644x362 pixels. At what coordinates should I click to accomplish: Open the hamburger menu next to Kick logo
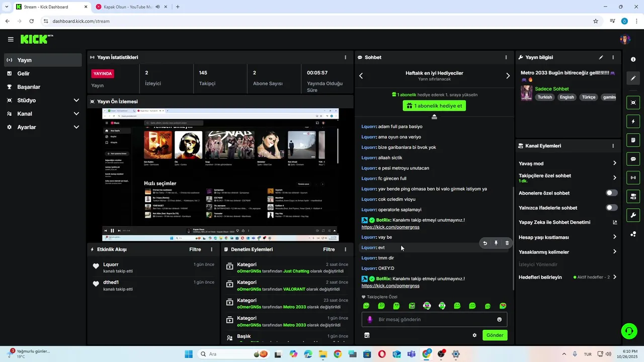tap(11, 39)
